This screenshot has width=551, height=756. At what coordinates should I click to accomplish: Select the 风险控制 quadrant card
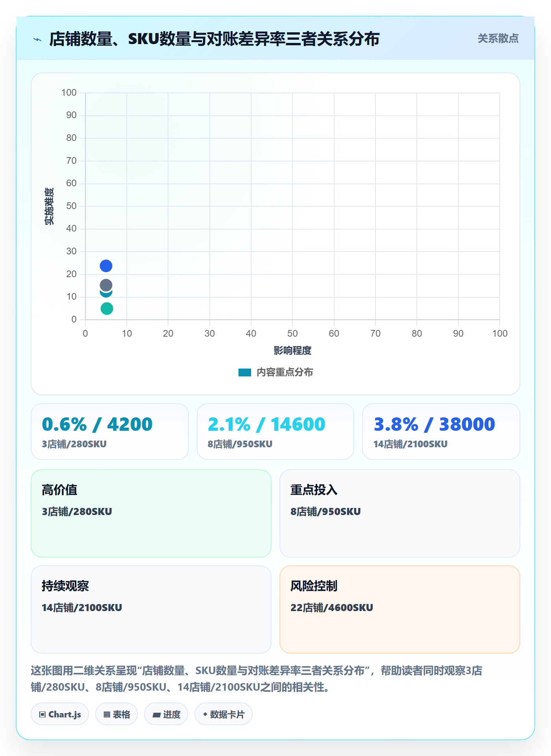tap(400, 610)
